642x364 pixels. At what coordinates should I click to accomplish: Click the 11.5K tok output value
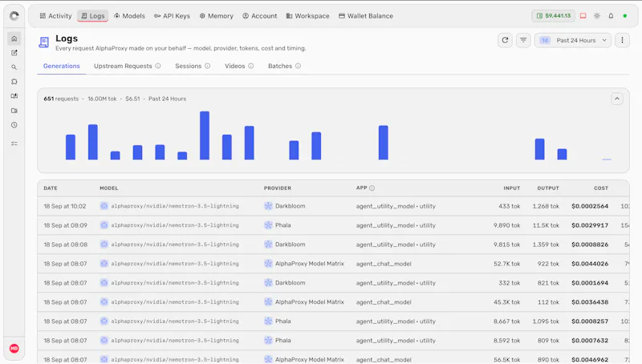tap(546, 225)
